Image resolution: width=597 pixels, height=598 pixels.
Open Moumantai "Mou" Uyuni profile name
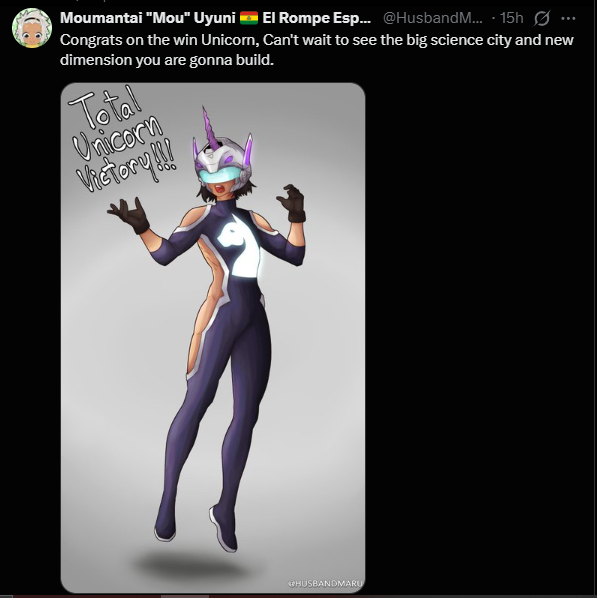coord(148,18)
